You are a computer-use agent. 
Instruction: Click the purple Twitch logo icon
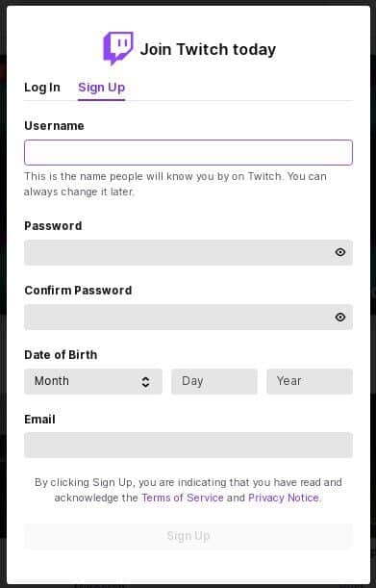(118, 48)
